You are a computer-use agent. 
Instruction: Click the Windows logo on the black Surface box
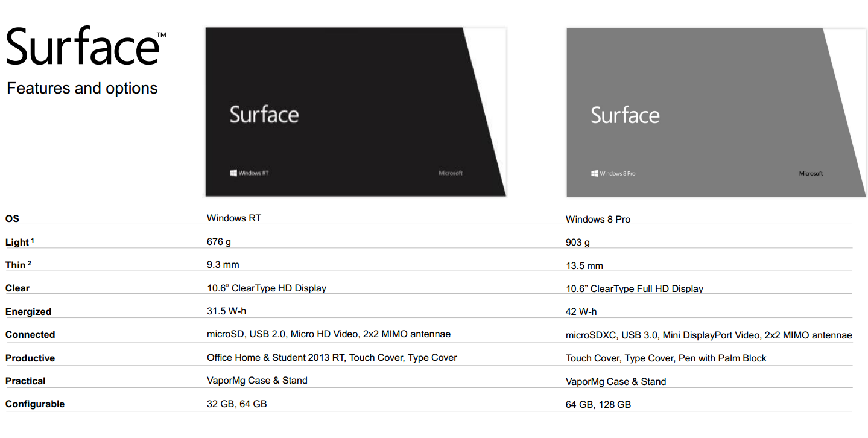[233, 173]
